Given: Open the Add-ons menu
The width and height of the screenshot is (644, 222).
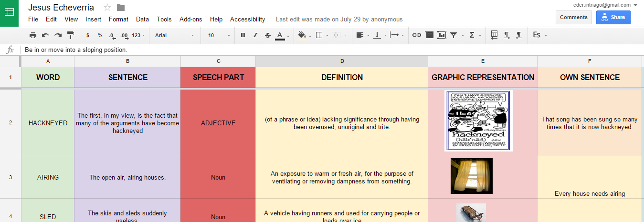Looking at the screenshot, I should (x=190, y=20).
